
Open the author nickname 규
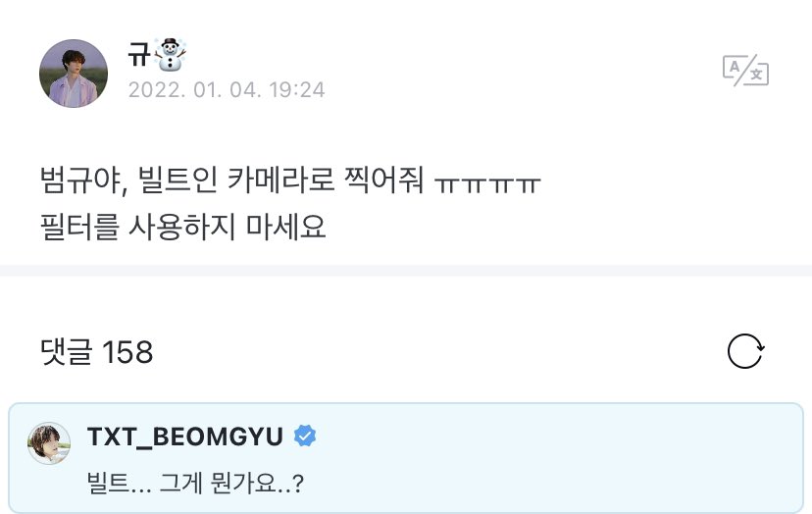pyautogui.click(x=139, y=54)
